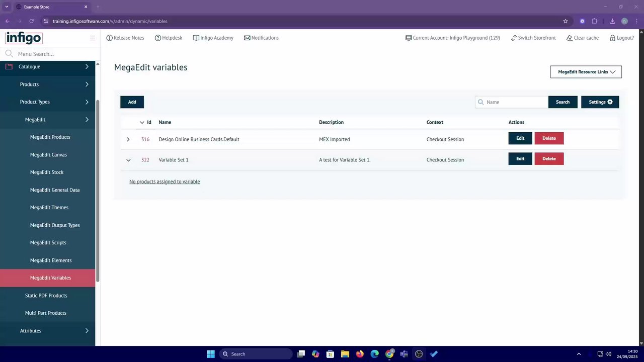Delete the Design Online Business Cards.Default variable
The height and width of the screenshot is (362, 644).
(x=549, y=138)
